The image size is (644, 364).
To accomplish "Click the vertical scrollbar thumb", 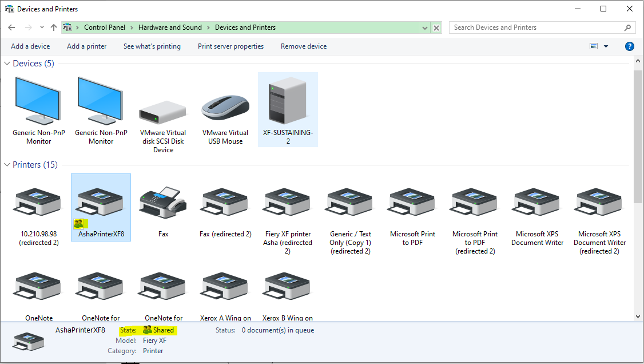I will tap(638, 136).
